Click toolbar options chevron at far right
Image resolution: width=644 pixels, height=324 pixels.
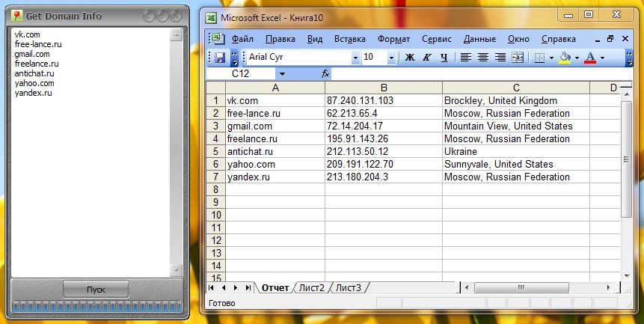(x=629, y=58)
